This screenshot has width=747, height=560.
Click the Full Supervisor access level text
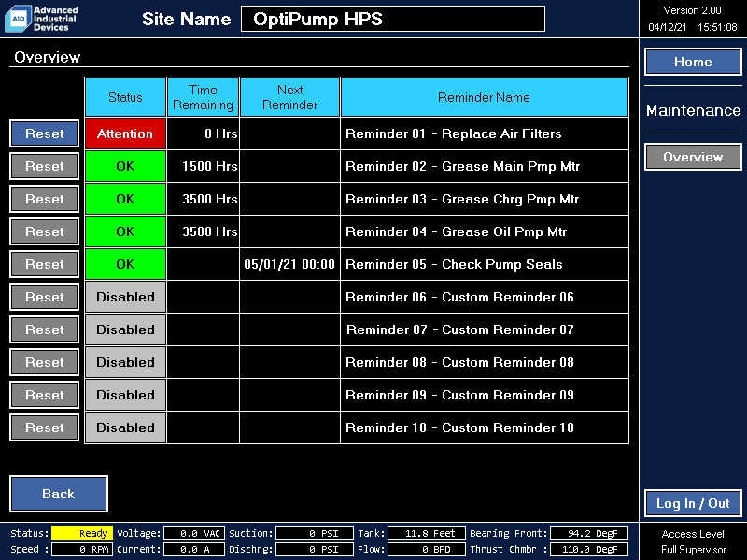tap(693, 550)
